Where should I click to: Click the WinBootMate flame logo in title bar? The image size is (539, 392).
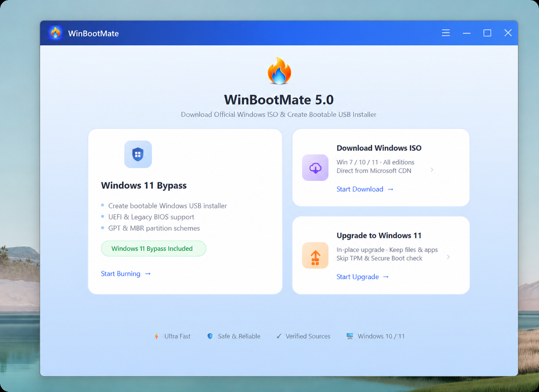point(55,33)
